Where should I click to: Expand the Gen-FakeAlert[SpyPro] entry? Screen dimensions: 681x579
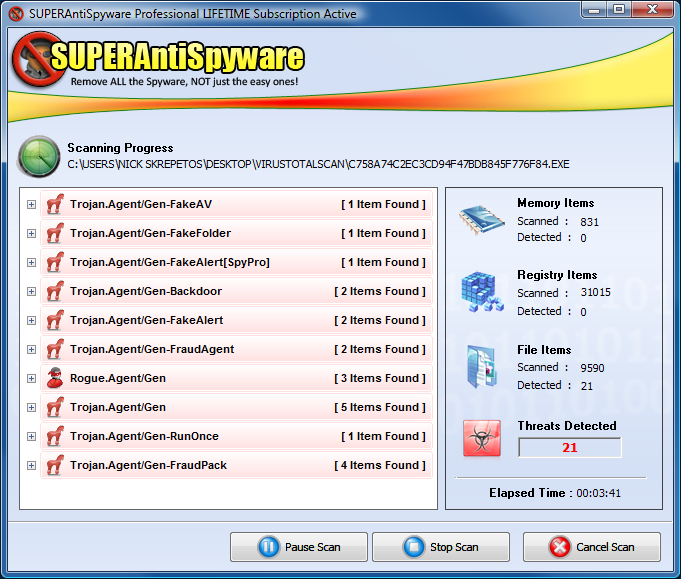31,262
